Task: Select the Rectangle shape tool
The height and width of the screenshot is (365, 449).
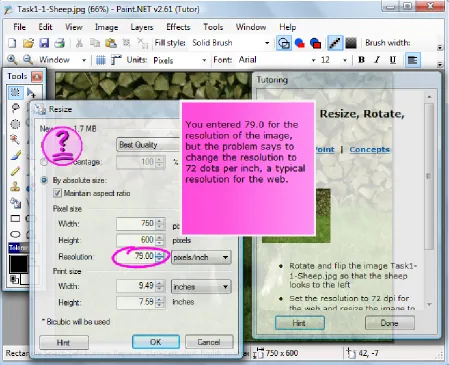Action: pos(15,219)
